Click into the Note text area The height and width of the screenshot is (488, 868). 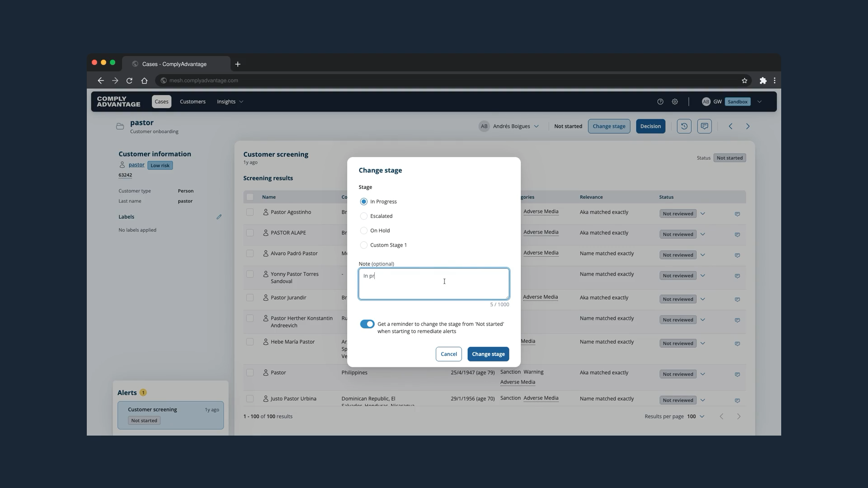click(434, 284)
